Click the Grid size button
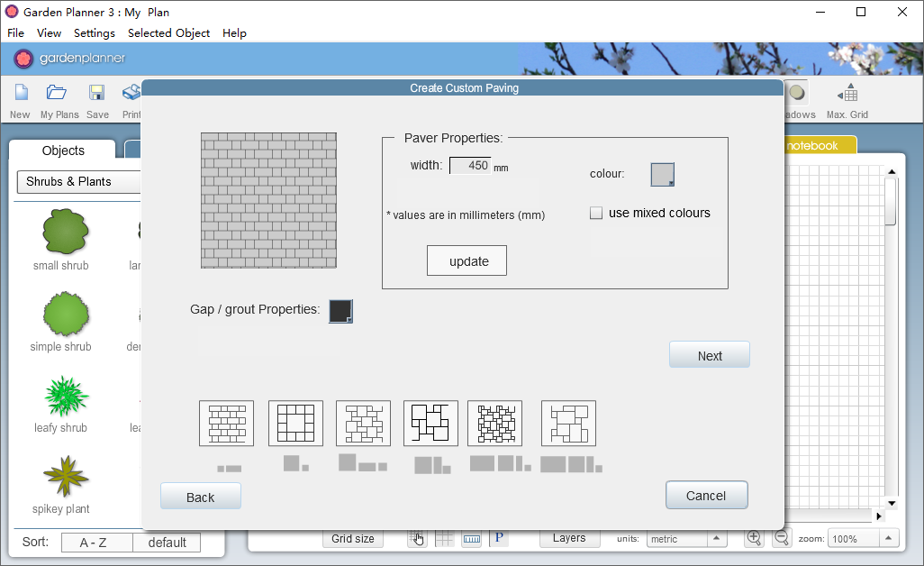This screenshot has width=924, height=566. pyautogui.click(x=353, y=538)
